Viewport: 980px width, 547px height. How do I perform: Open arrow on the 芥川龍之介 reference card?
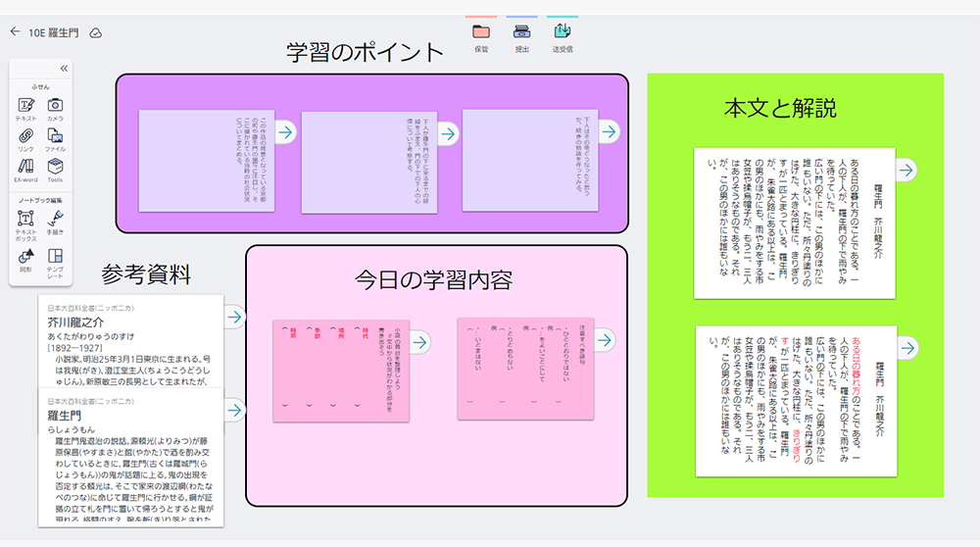tap(234, 318)
